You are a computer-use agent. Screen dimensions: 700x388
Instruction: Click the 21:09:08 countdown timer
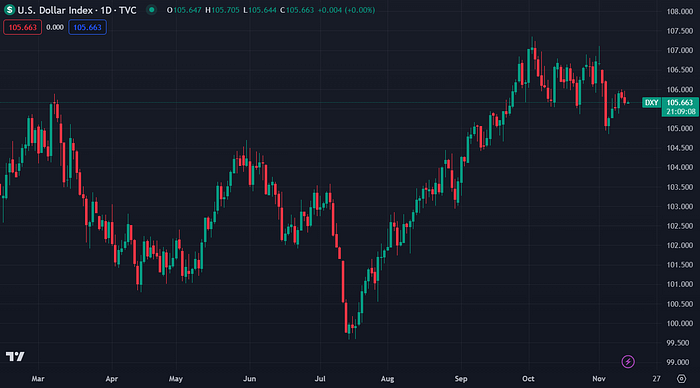[680, 112]
